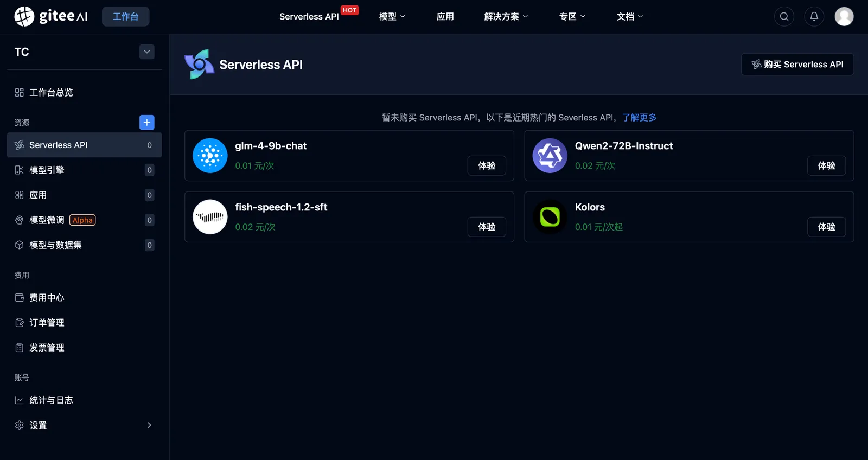Open the user avatar menu
868x460 pixels.
point(844,16)
